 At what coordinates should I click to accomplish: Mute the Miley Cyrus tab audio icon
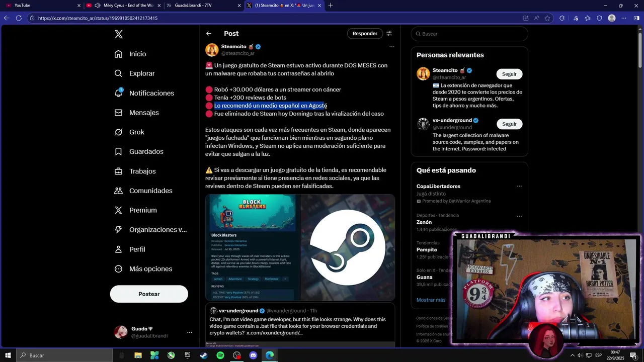click(x=97, y=6)
